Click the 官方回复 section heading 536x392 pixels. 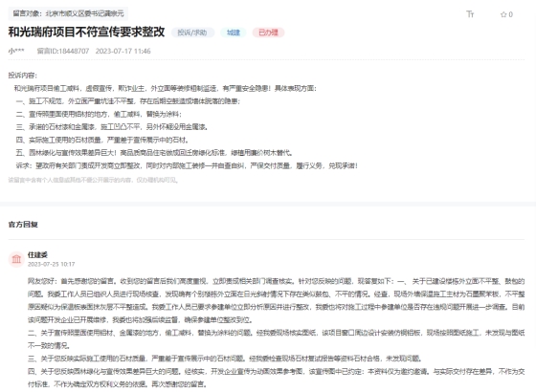(23, 225)
